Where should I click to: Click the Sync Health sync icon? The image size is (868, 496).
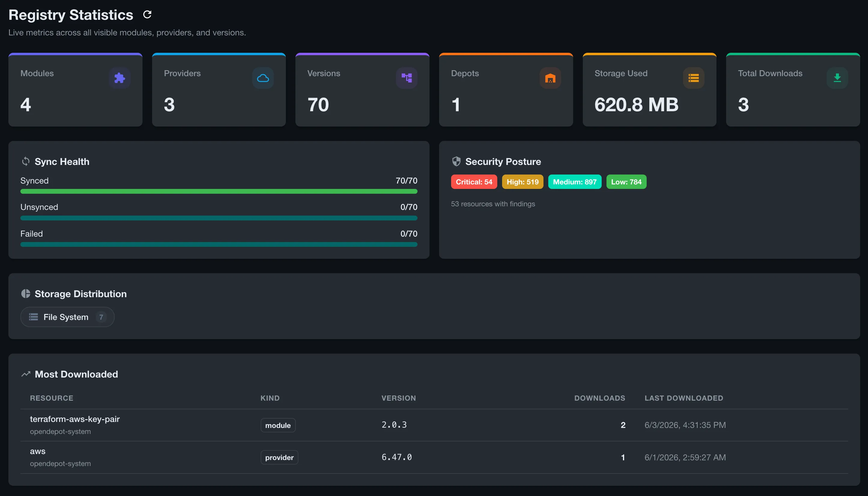coord(25,161)
